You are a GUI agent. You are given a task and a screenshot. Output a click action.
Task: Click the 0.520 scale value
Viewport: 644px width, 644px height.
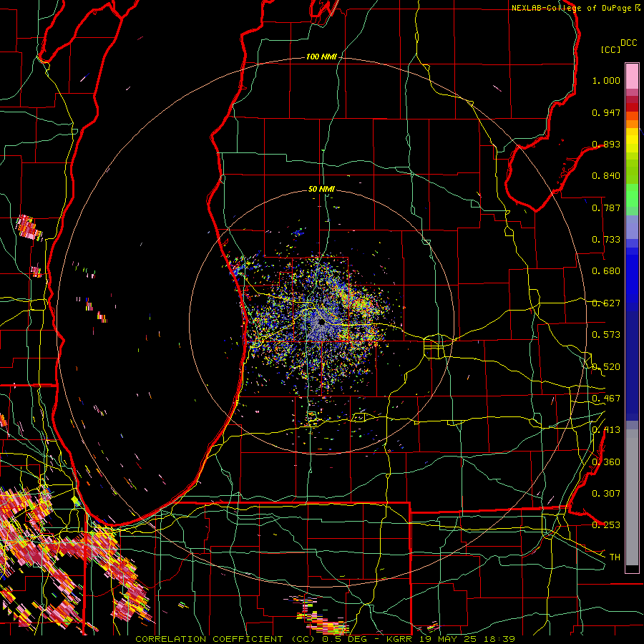coord(606,367)
